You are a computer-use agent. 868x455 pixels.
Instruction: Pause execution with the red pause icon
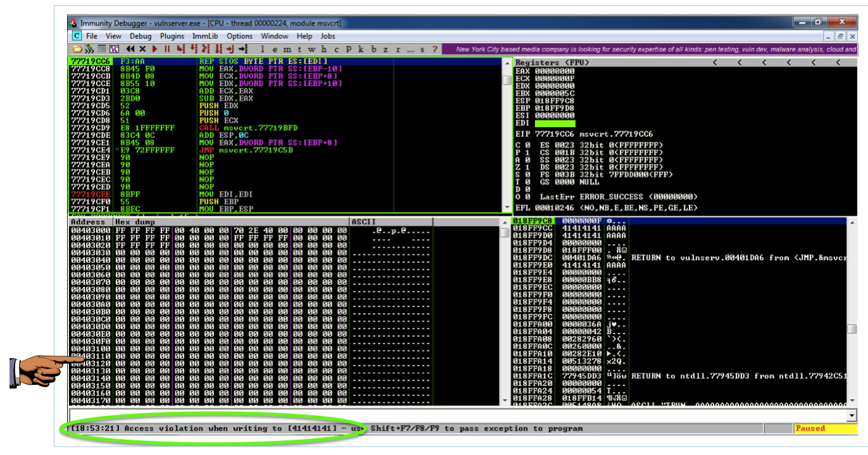[167, 49]
